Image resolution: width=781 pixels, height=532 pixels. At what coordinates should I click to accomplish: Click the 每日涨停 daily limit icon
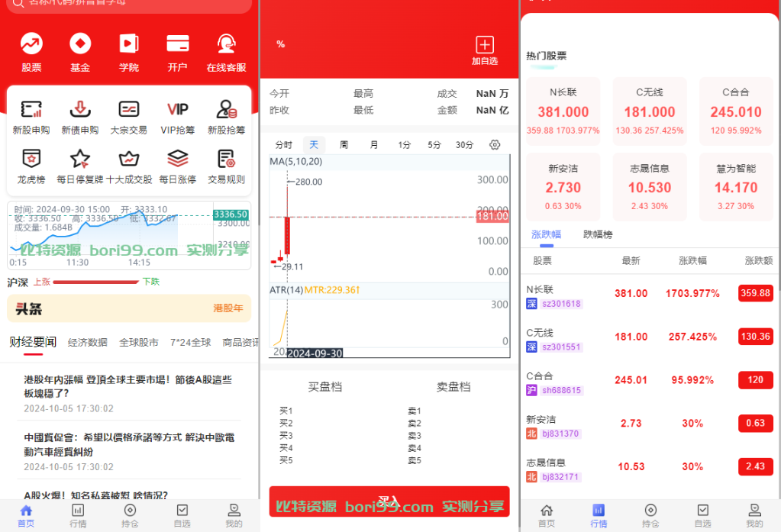point(177,164)
